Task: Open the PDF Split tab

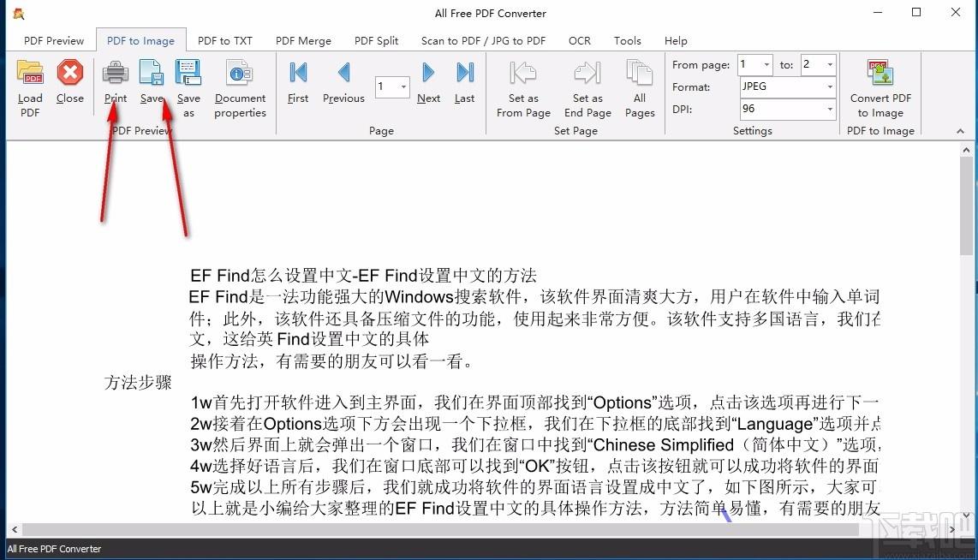Action: (x=376, y=40)
